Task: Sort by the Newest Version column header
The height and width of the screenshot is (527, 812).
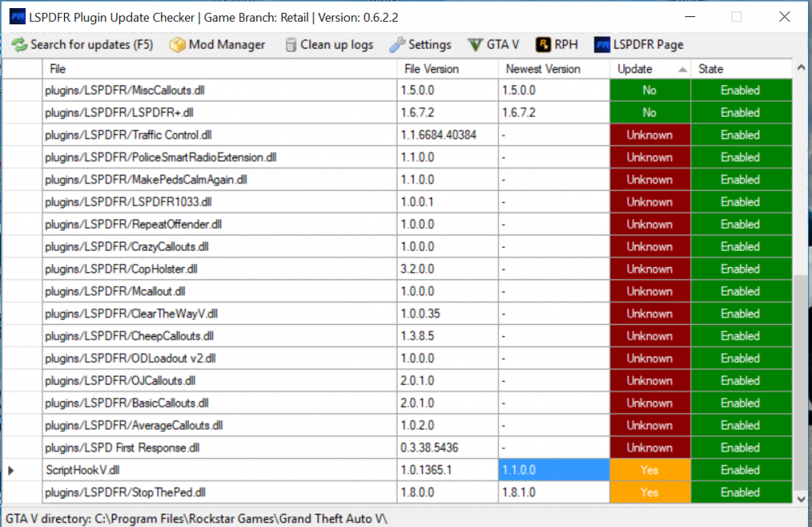Action: point(554,69)
